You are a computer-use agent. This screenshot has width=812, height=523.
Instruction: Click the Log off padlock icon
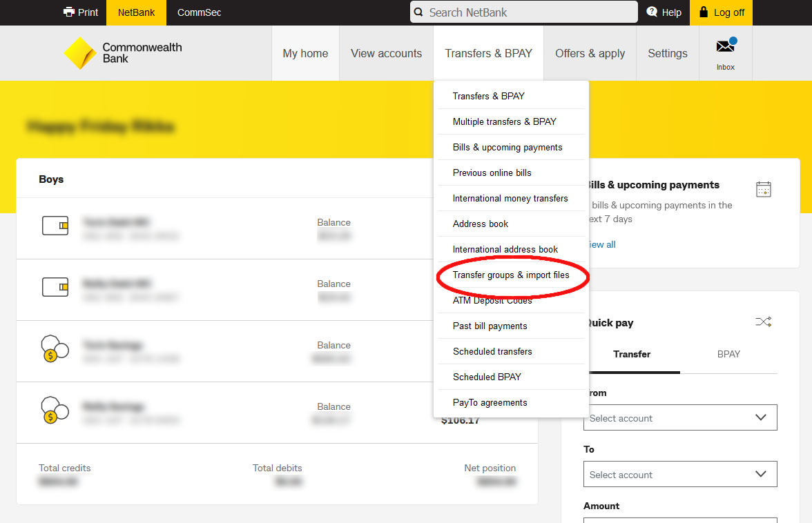tap(704, 12)
